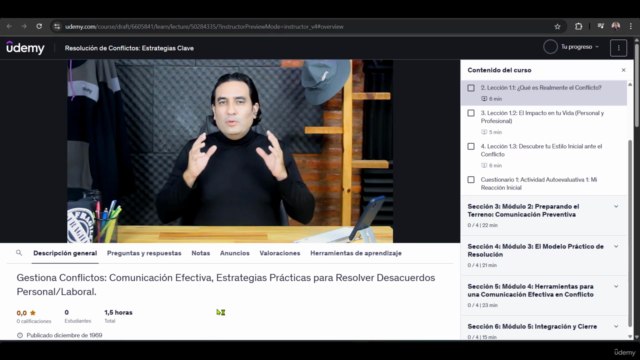Mark Lección 1.3 as completed
Image resolution: width=640 pixels, height=360 pixels.
pyautogui.click(x=471, y=146)
